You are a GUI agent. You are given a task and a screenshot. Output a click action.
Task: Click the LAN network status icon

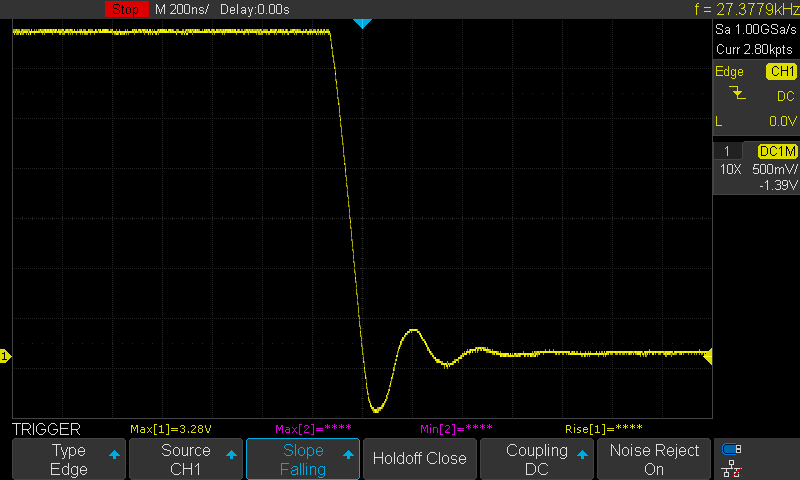(732, 467)
